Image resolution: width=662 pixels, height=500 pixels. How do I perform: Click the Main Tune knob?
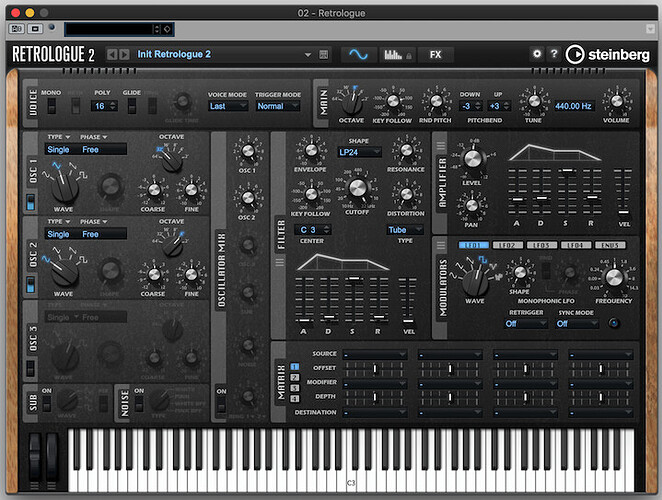(x=534, y=101)
